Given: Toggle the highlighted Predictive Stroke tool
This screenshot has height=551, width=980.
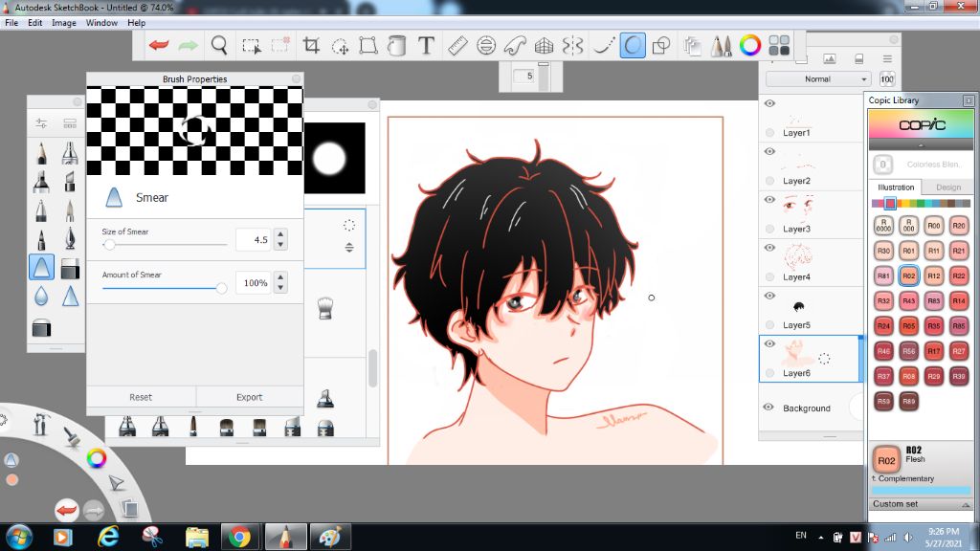Looking at the screenshot, I should coord(633,45).
